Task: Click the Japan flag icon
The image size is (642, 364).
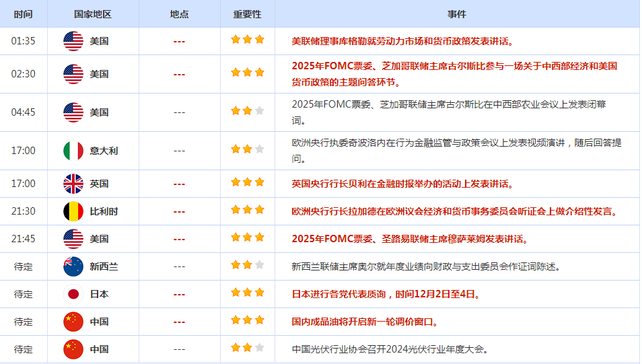Action: (x=73, y=294)
